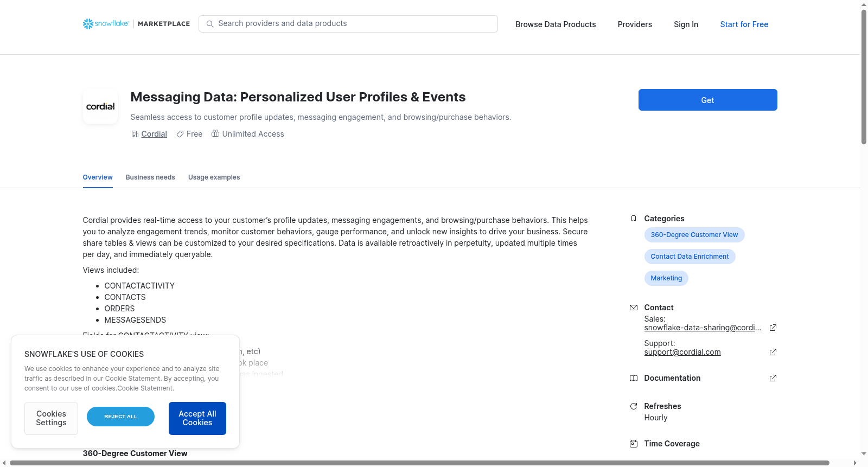Click the blue Get button

coord(707,100)
